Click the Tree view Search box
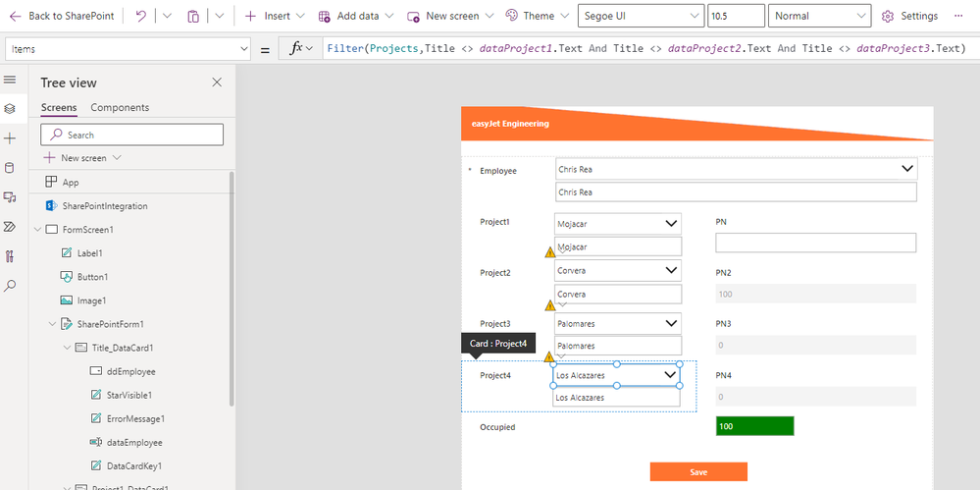 [131, 135]
